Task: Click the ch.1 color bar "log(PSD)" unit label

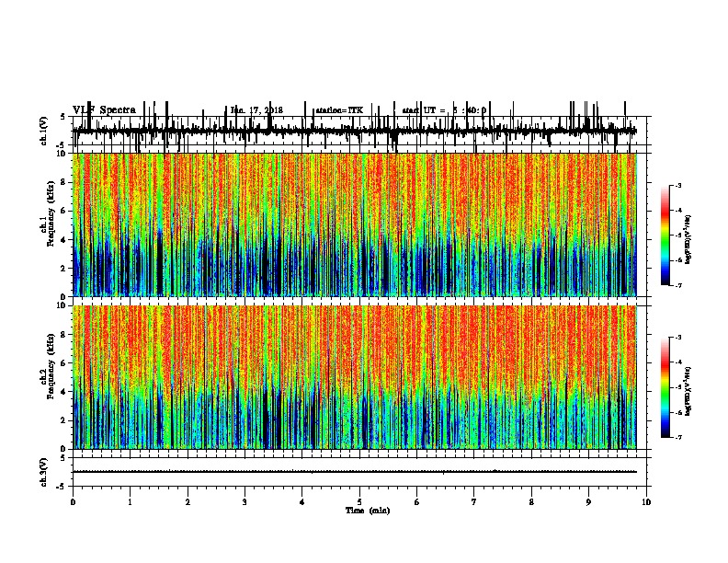Action: pos(688,240)
